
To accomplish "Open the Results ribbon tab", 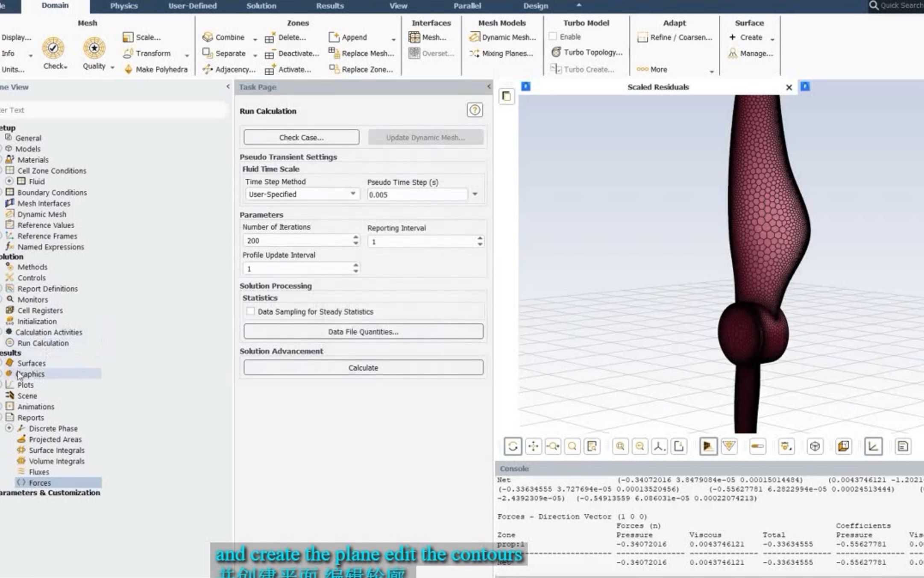I will 330,6.
